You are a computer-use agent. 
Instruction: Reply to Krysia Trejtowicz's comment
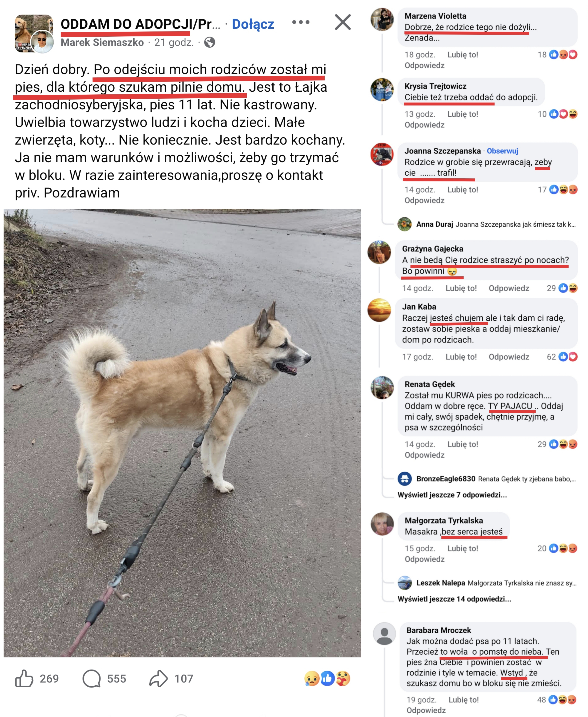(424, 125)
